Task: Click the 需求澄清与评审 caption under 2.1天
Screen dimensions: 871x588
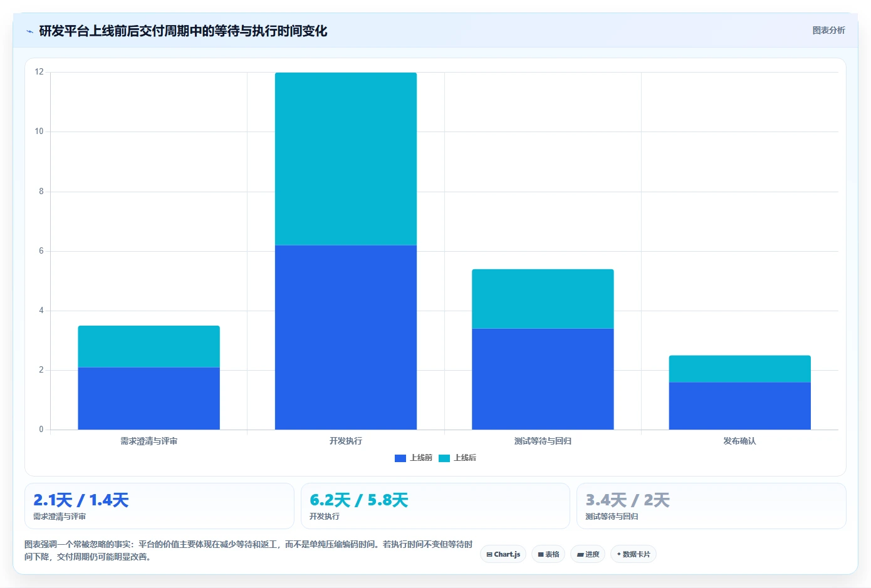Action: point(60,517)
